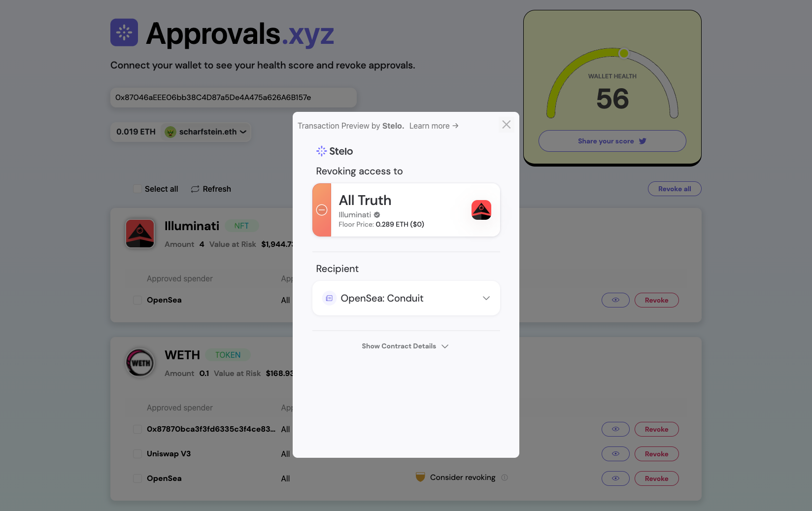The image size is (812, 511).
Task: Share your score on Twitter
Action: coord(612,141)
